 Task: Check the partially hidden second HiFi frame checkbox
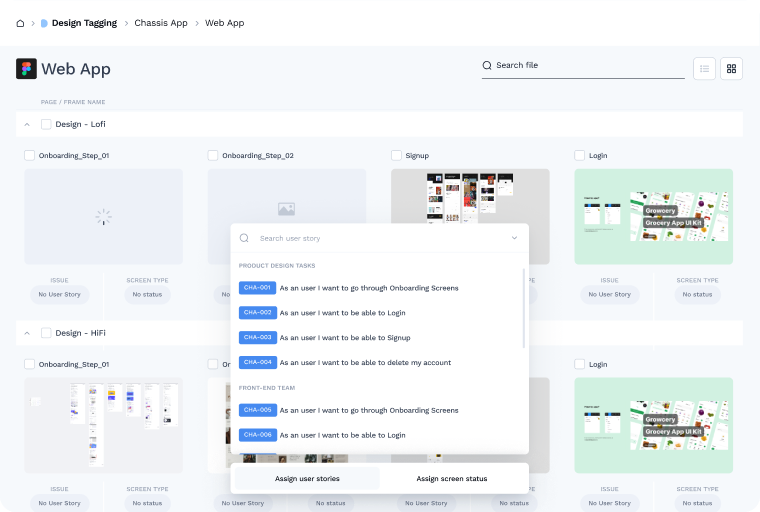coord(213,364)
